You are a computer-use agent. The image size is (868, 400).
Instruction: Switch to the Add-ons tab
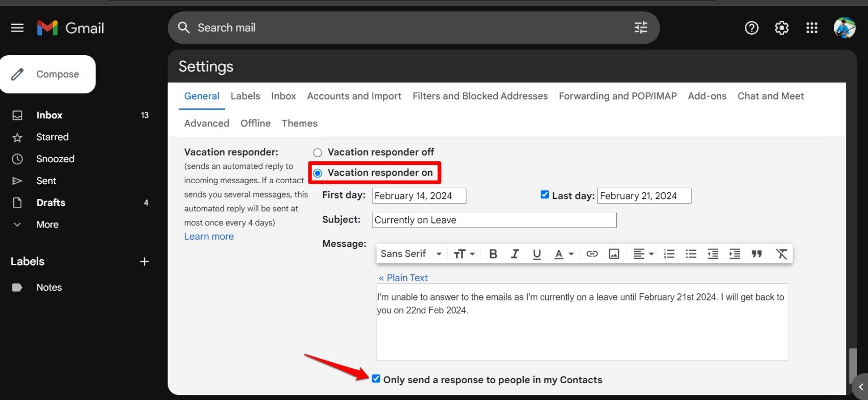pos(707,96)
